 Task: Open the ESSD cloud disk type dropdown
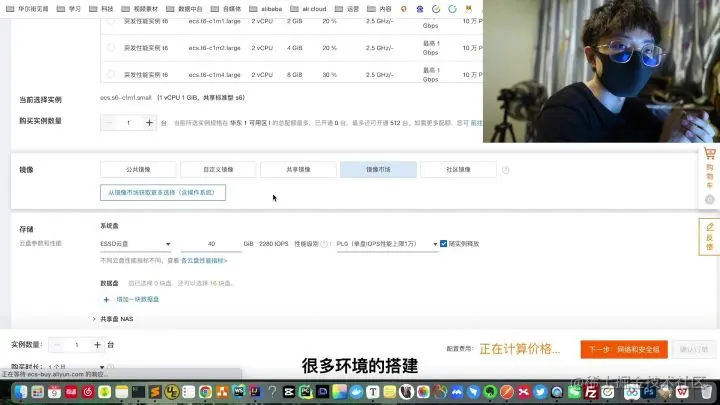[x=135, y=244]
